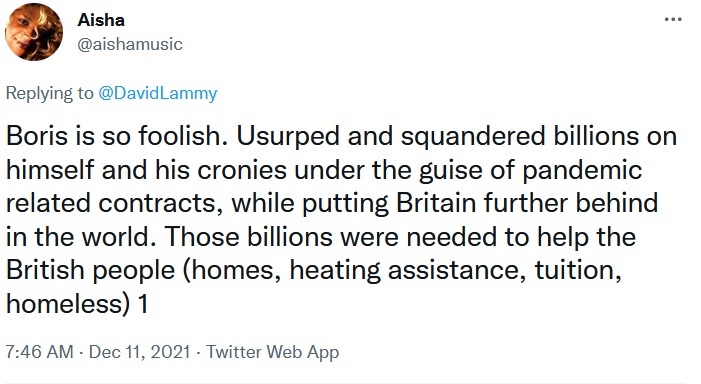Click 'pandemic' in the tweet's second line

[582, 171]
